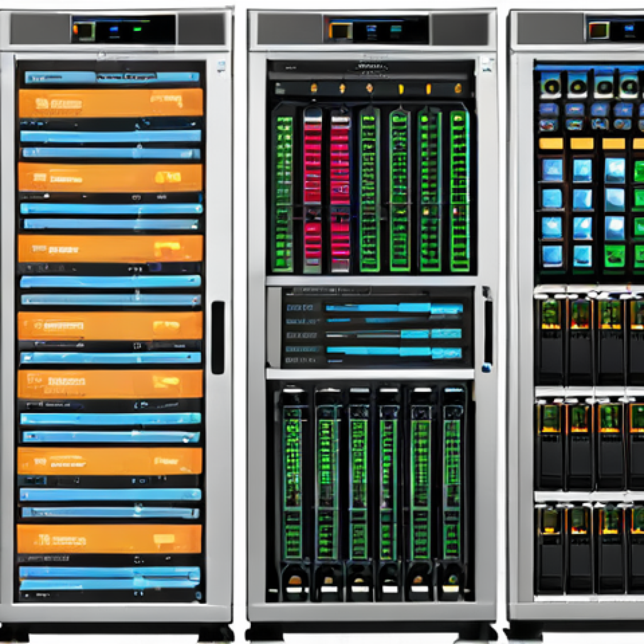Select the first drive bay in the right rack's middle drive row
644x644 pixels.
[x=550, y=445]
